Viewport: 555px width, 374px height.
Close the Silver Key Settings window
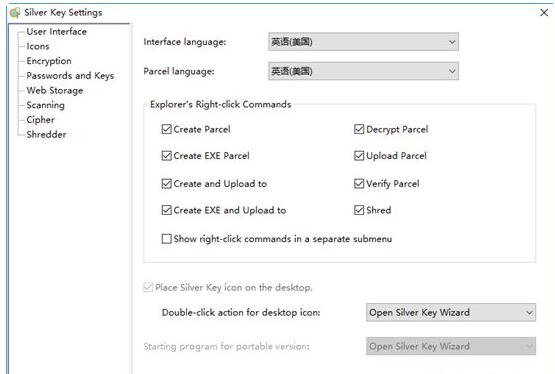pos(544,13)
